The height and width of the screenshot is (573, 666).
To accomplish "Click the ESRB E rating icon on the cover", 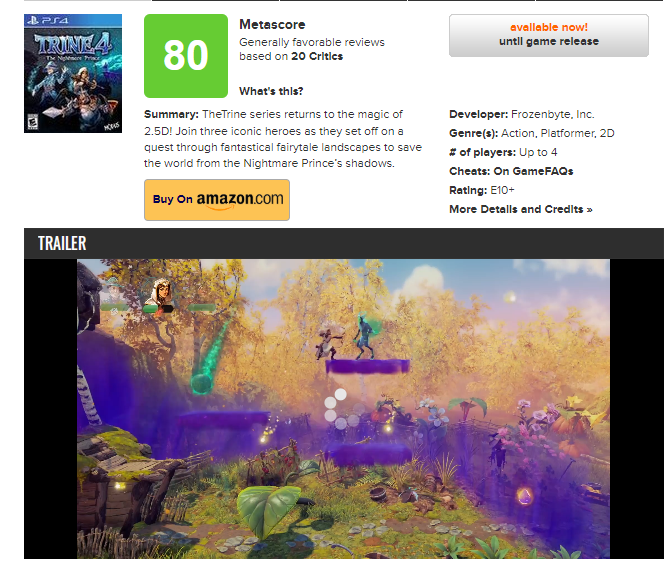I will 32,122.
